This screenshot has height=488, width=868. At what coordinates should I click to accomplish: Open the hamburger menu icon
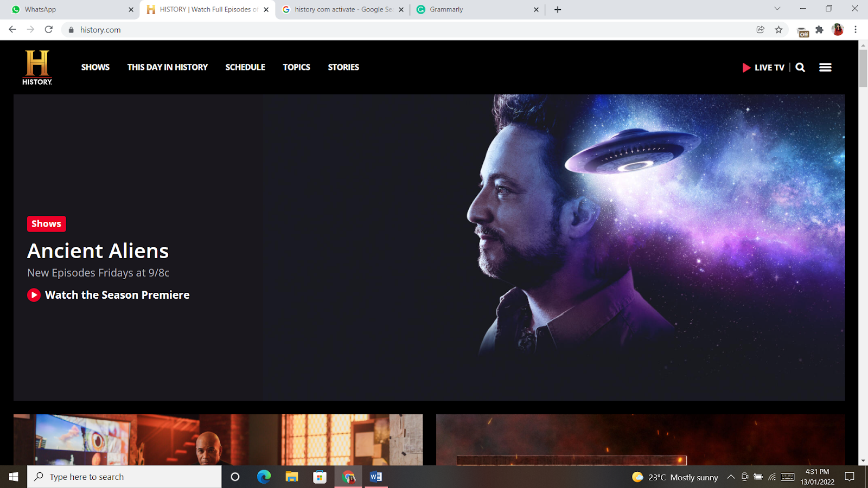pyautogui.click(x=825, y=67)
